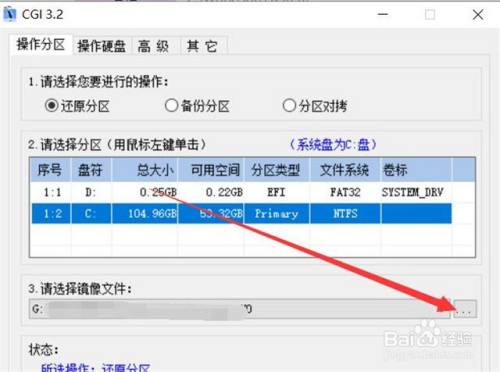Click the 卷标 column header

tap(416, 170)
